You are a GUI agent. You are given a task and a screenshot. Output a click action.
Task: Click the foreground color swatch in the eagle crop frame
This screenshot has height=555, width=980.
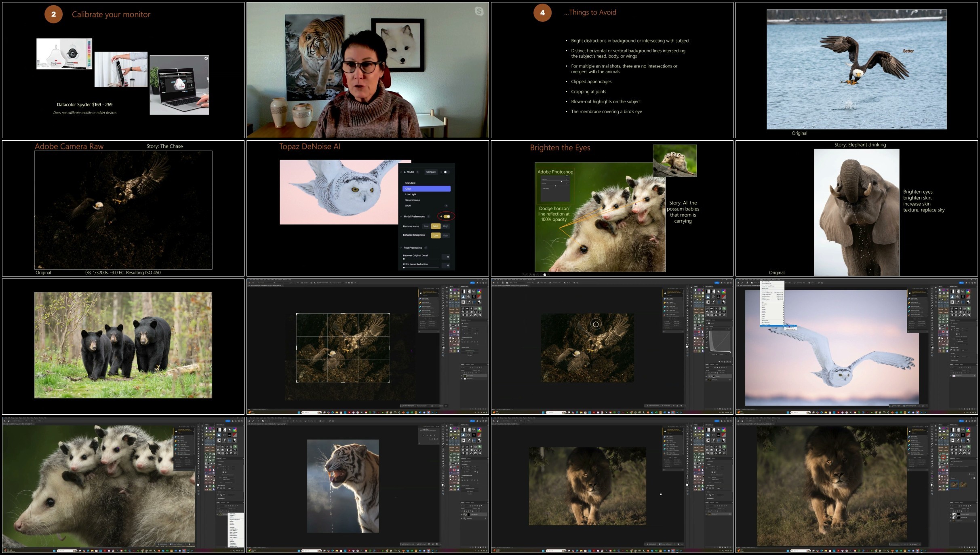[x=443, y=347]
